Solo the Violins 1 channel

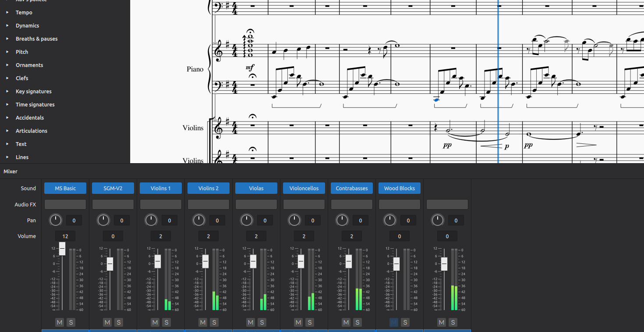pos(166,322)
